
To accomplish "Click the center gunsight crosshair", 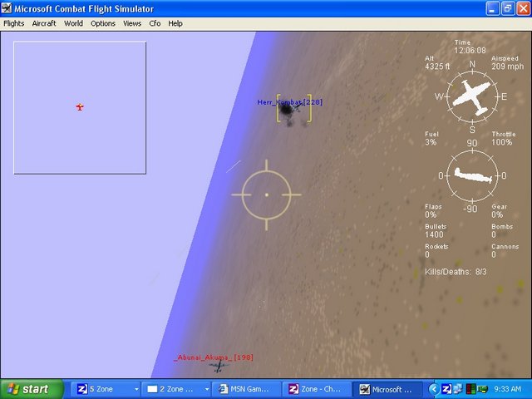I will tap(266, 195).
